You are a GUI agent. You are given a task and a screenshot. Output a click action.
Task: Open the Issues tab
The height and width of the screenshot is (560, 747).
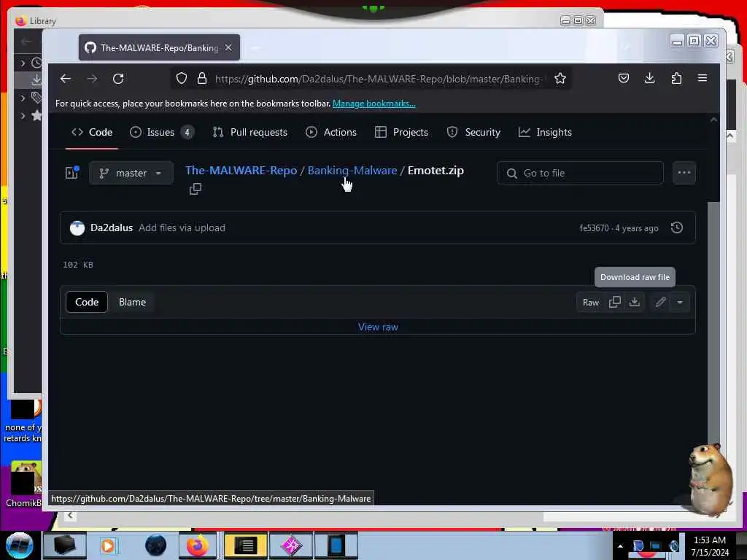coord(162,133)
